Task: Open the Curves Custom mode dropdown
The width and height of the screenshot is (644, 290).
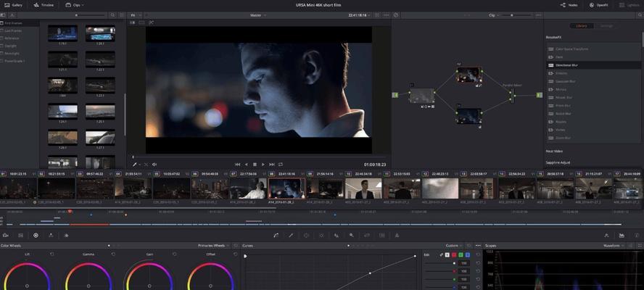Action: (454, 246)
